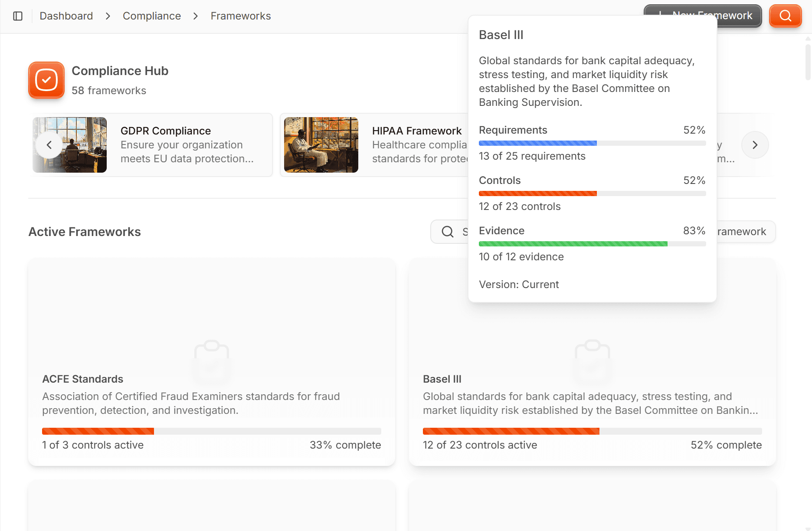Click Basel III completion progress bar

coord(592,431)
